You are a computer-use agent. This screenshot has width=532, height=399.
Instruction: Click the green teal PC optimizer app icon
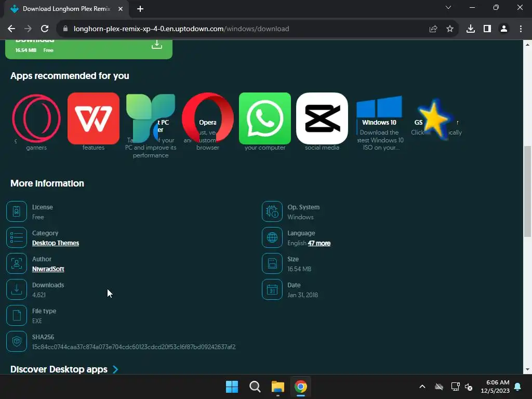point(151,118)
